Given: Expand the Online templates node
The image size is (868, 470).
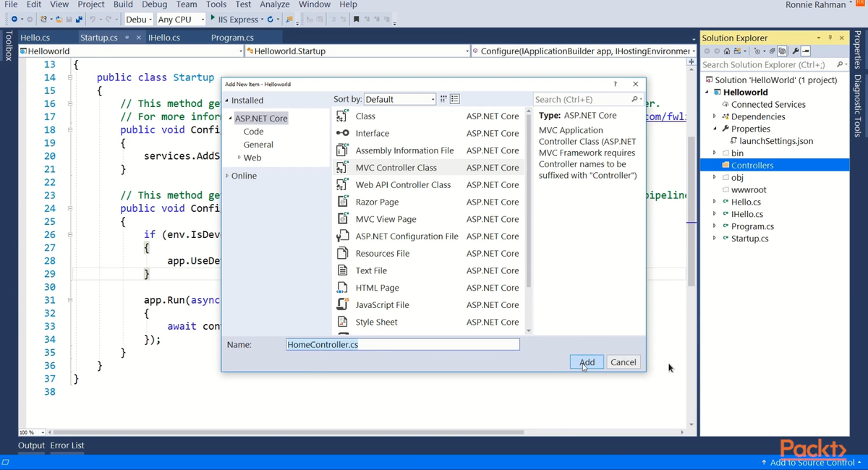Looking at the screenshot, I should 226,176.
